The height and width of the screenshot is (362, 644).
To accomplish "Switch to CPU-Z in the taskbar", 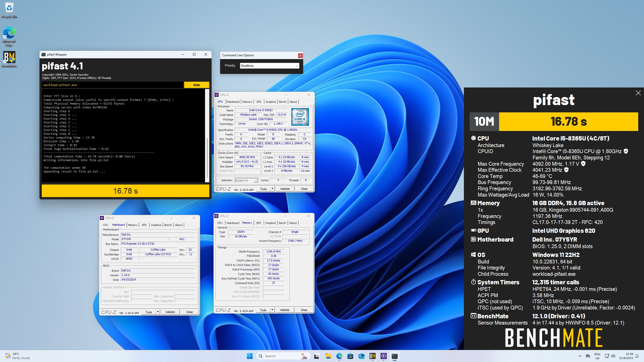I will point(383,356).
